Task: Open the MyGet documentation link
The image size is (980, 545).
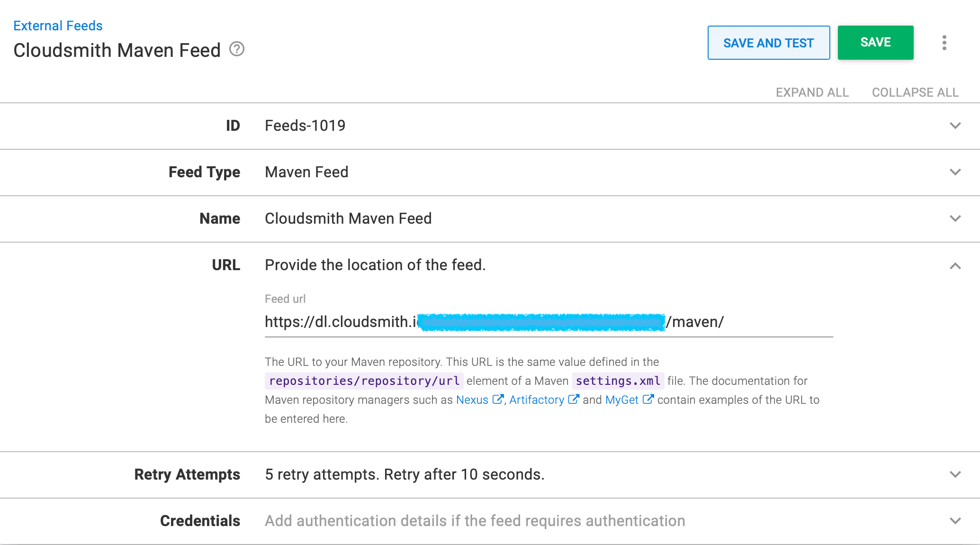Action: click(621, 400)
